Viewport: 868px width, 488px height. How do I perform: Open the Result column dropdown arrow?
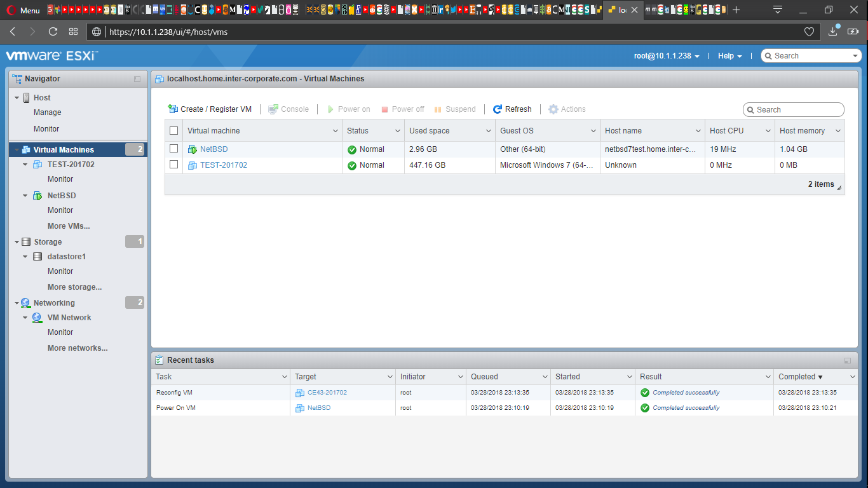768,377
